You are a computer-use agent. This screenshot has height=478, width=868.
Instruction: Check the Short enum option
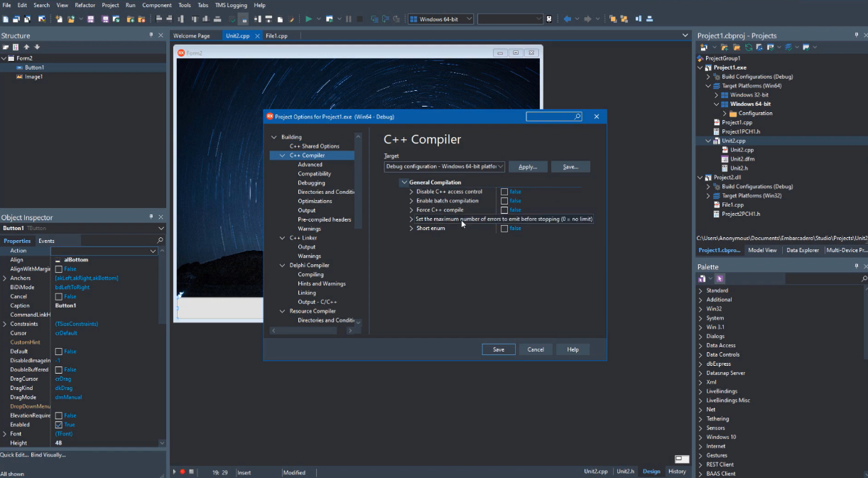pos(504,229)
